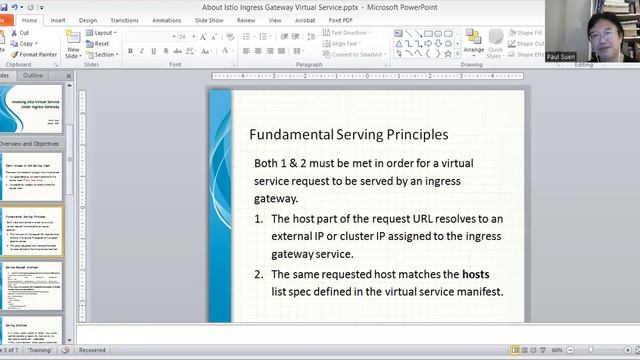Click Convert to SmartArt button
Image resolution: width=640 pixels, height=360 pixels.
click(354, 54)
